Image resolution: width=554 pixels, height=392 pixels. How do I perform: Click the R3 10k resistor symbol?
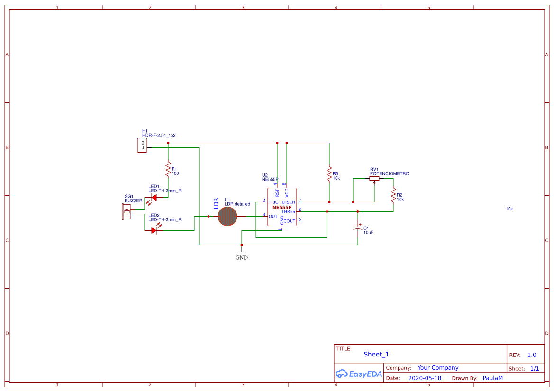(x=330, y=174)
